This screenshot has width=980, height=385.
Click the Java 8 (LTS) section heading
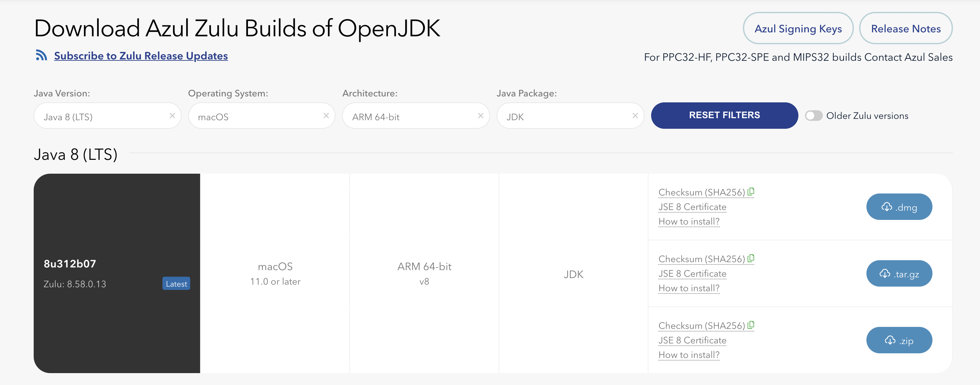pos(76,155)
